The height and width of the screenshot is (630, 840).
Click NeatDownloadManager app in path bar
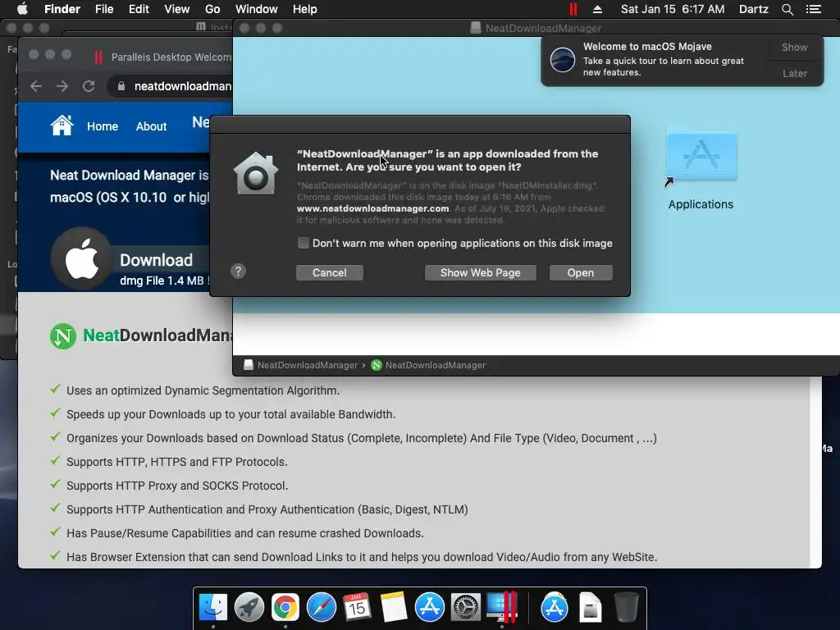tap(428, 365)
